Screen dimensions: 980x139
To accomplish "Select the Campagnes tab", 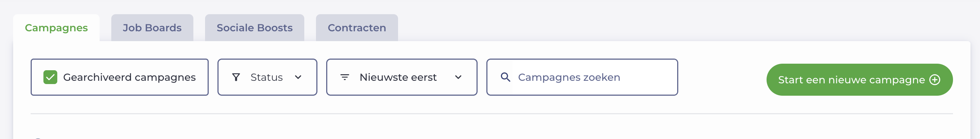I will 56,28.
